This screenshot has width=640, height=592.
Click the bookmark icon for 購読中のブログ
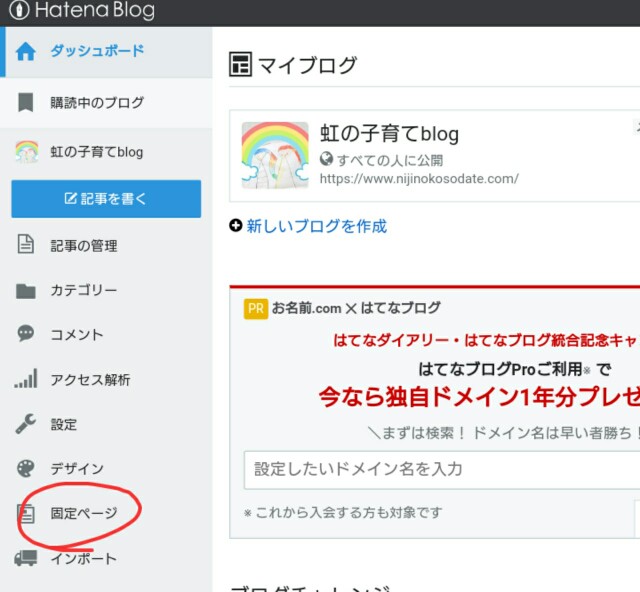click(x=25, y=102)
